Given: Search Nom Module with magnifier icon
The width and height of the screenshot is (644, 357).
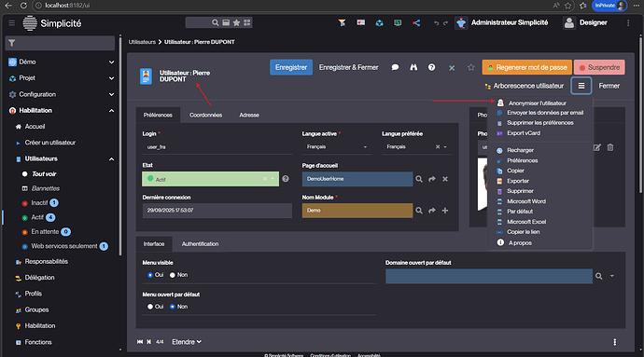Looking at the screenshot, I should [x=419, y=211].
